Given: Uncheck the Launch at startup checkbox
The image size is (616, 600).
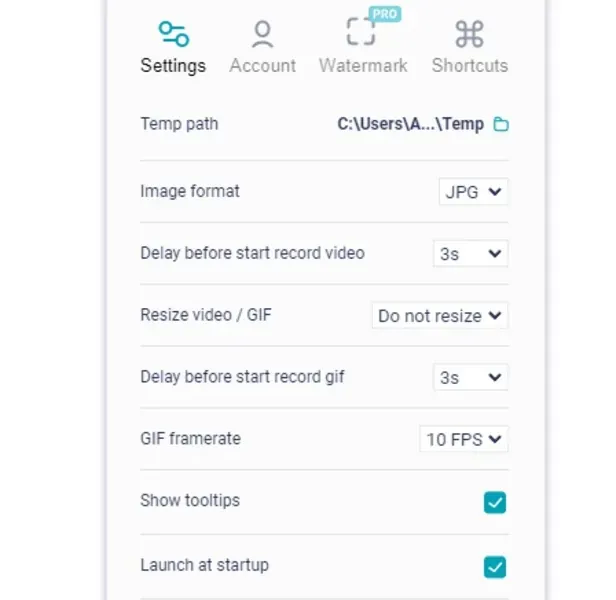Looking at the screenshot, I should [x=495, y=567].
